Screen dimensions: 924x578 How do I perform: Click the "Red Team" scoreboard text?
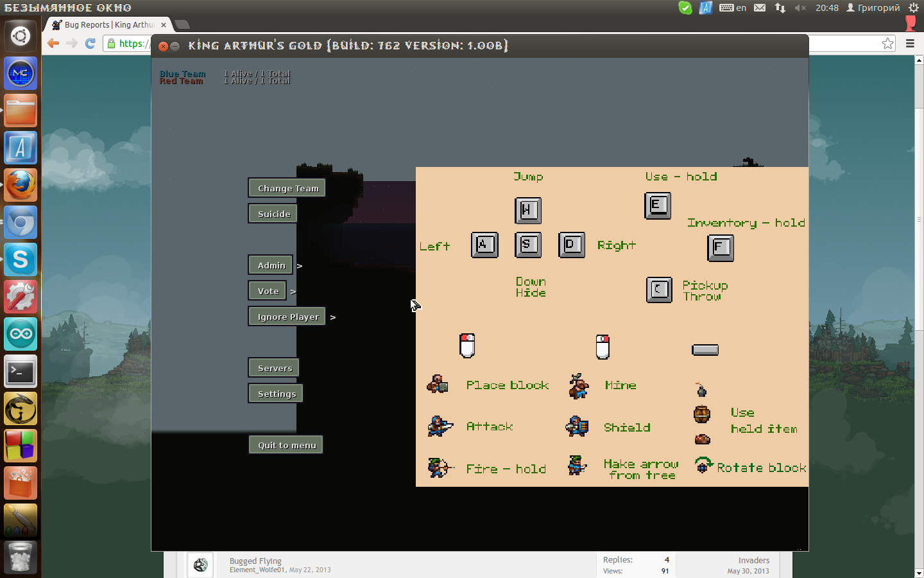pos(182,81)
